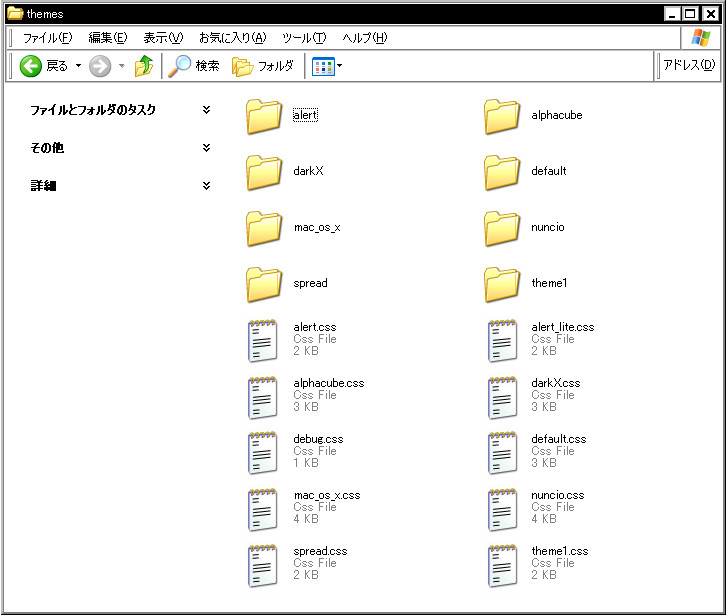Open the ツール(T) menu
Image resolution: width=727 pixels, height=616 pixels.
click(x=304, y=38)
